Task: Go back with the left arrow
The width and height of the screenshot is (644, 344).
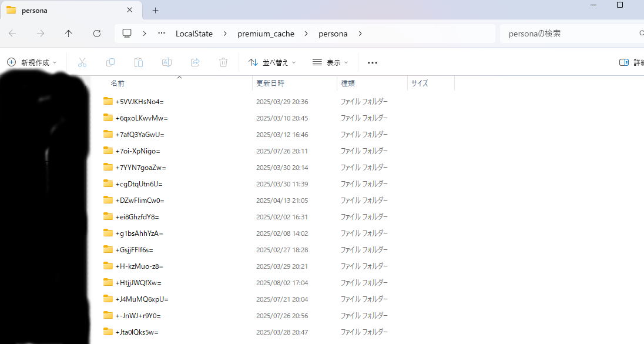Action: point(12,34)
